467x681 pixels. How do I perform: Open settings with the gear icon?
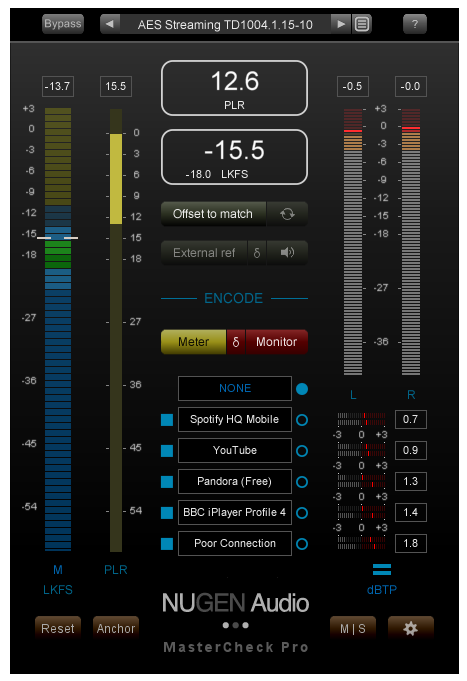(x=411, y=628)
